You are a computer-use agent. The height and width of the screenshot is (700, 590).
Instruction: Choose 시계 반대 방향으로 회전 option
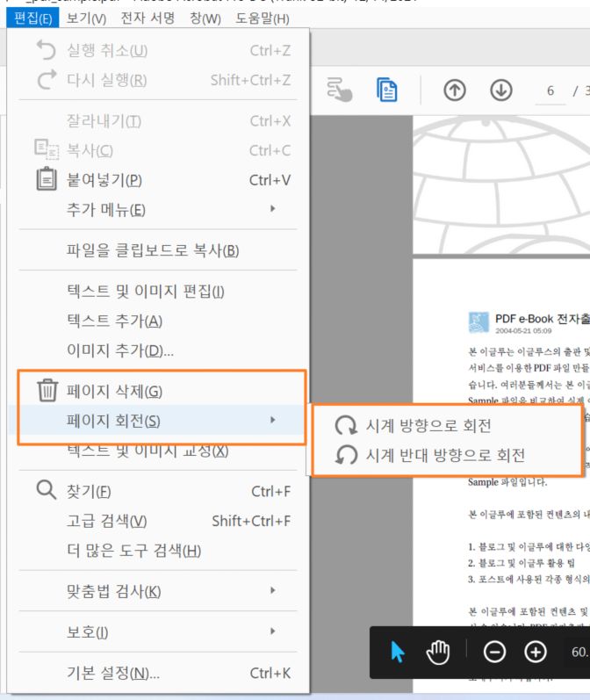click(447, 455)
